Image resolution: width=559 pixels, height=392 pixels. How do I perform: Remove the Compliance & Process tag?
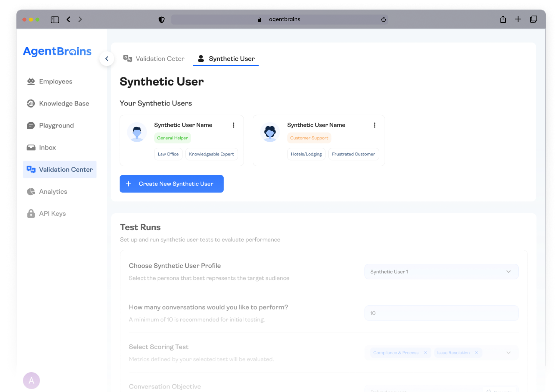[425, 353]
